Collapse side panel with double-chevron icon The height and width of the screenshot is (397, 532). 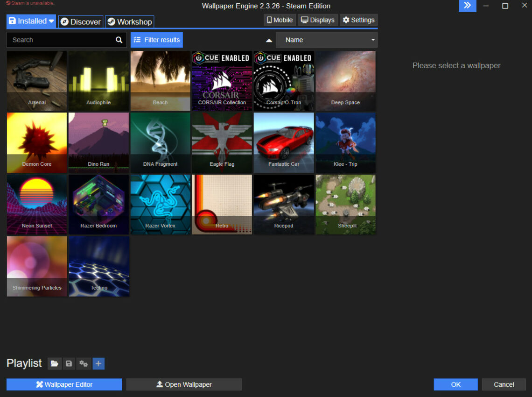468,6
